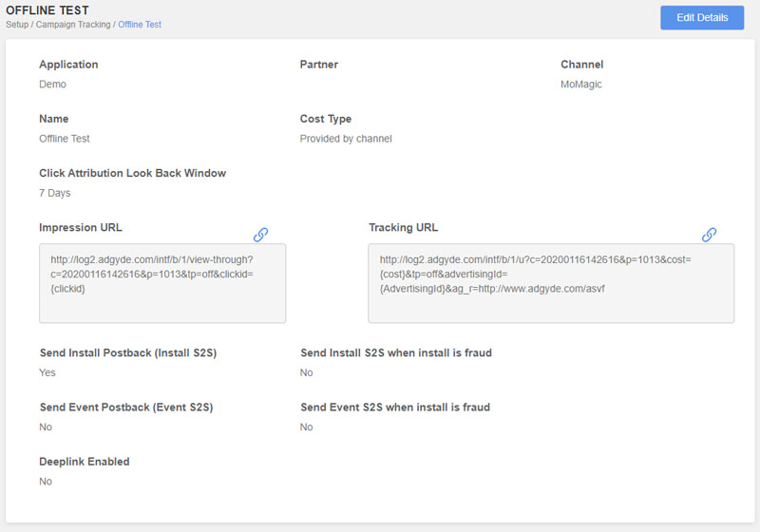This screenshot has height=532, width=760.
Task: Select the OFFLINE TEST page title
Action: [47, 10]
